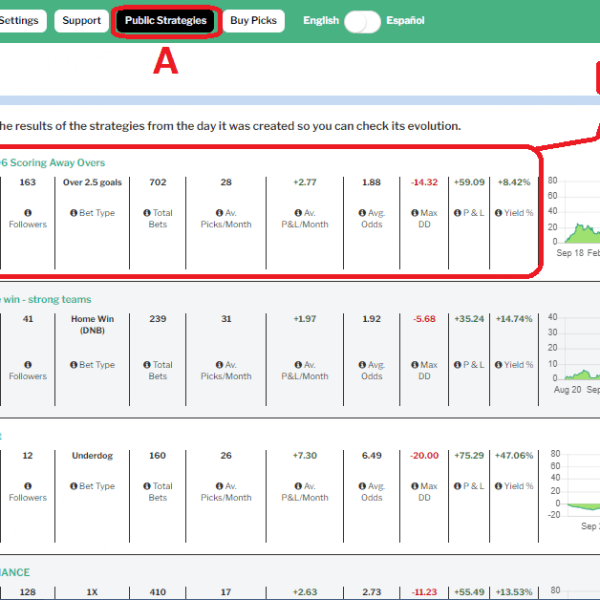Select the 'Over 2.5 goals' bet type value
The image size is (600, 600).
pyautogui.click(x=92, y=182)
